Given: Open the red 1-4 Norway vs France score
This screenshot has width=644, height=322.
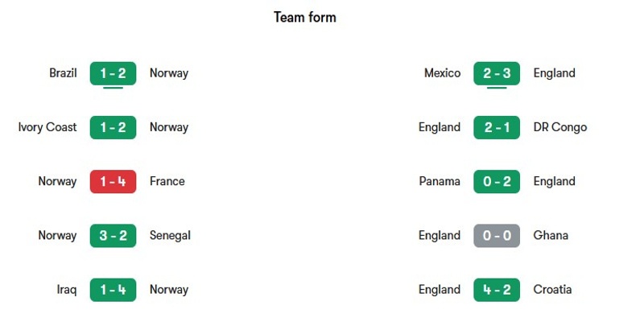Looking at the screenshot, I should pos(113,182).
